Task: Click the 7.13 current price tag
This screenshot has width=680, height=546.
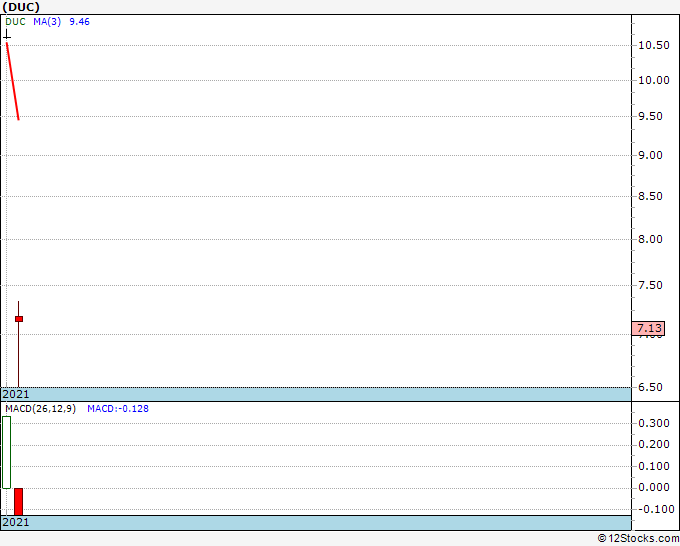Action: coord(648,328)
